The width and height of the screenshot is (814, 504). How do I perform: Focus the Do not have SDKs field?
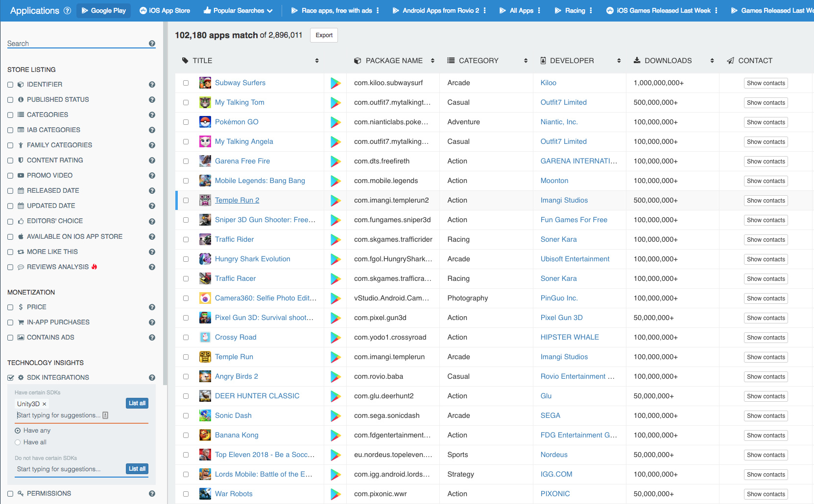(x=70, y=469)
